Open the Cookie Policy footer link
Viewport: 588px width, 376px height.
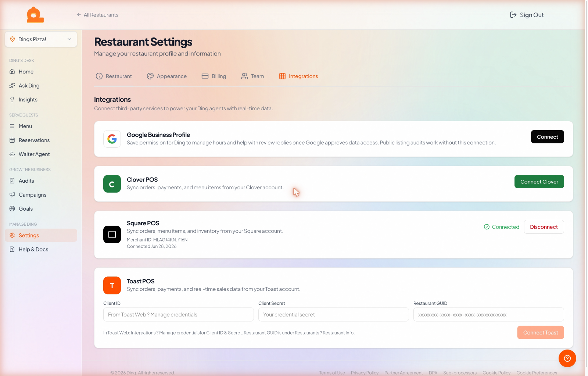click(496, 373)
